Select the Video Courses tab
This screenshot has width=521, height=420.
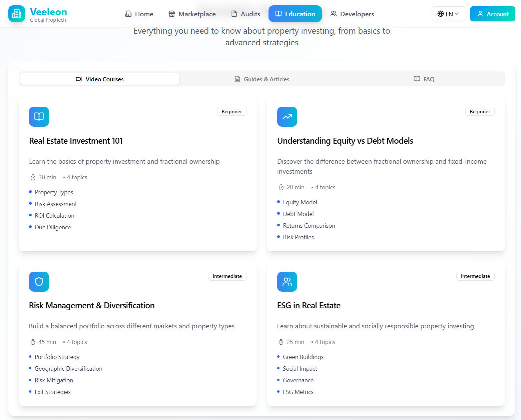point(100,79)
